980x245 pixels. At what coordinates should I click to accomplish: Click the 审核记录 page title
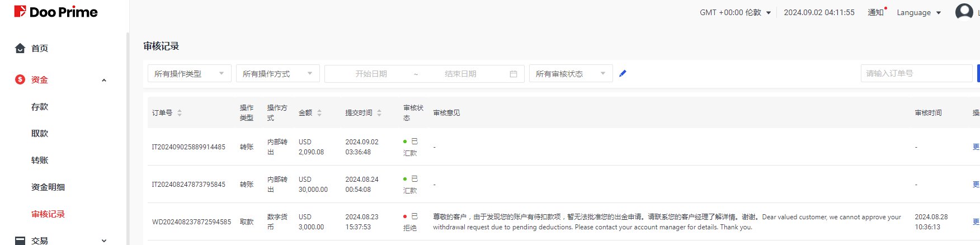tap(161, 46)
